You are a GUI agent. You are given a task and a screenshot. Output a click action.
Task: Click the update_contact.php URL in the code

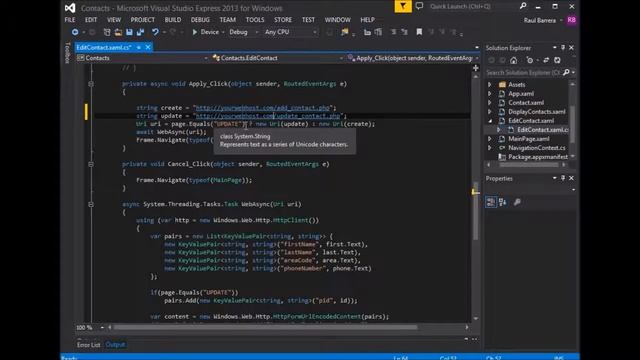(268, 116)
